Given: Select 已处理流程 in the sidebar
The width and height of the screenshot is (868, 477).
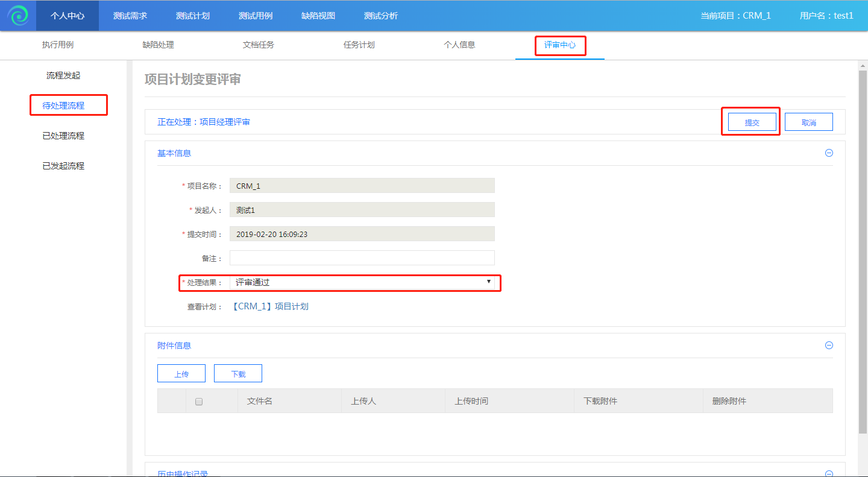Looking at the screenshot, I should pos(63,136).
